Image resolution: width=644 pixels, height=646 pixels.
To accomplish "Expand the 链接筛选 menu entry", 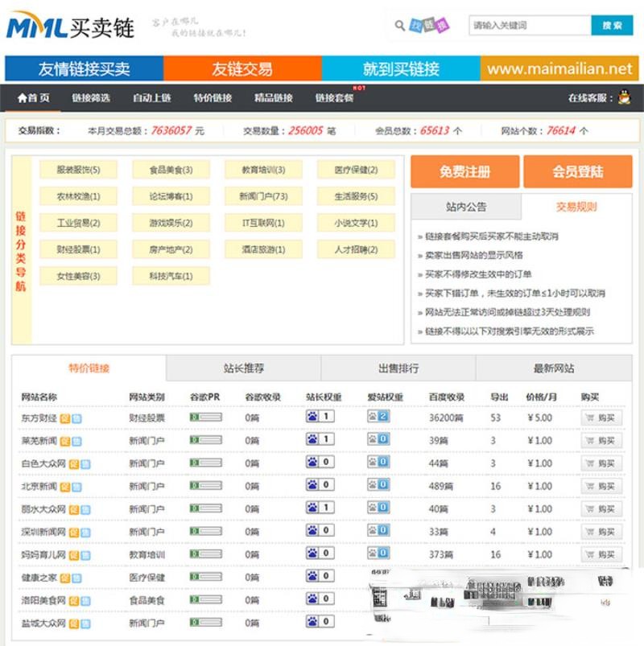I will (89, 99).
